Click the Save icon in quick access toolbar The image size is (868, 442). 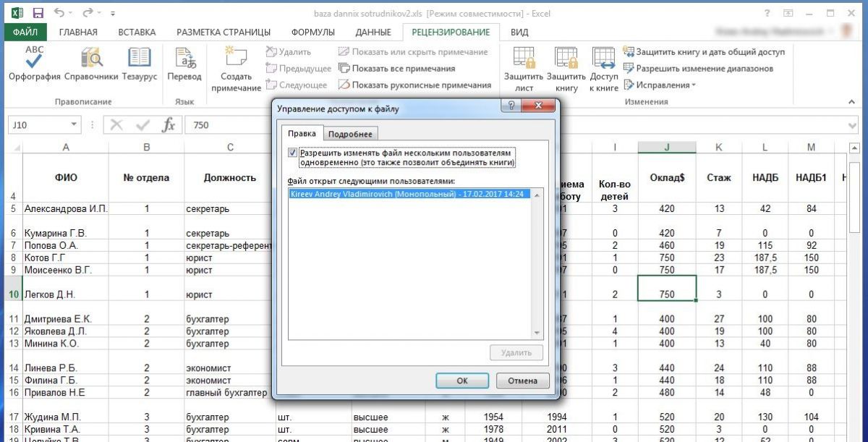(x=38, y=13)
